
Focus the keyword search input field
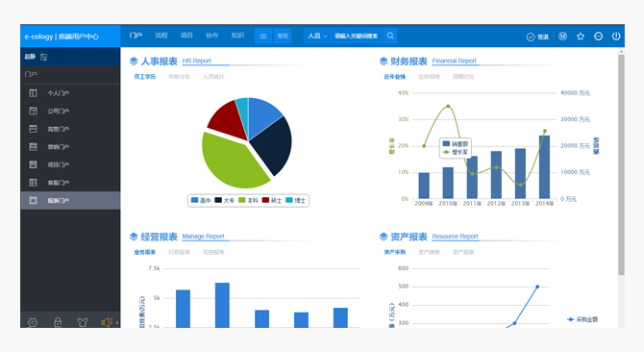pyautogui.click(x=356, y=37)
